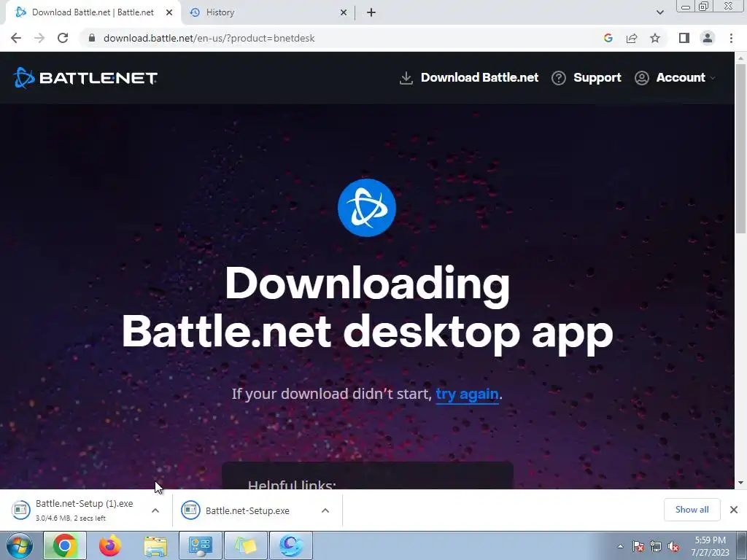Reload the page with the refresh icon
The image size is (747, 560).
click(x=63, y=38)
